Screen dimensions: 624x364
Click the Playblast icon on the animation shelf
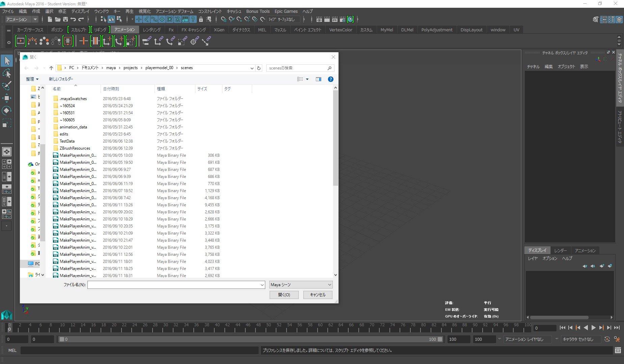(20, 41)
